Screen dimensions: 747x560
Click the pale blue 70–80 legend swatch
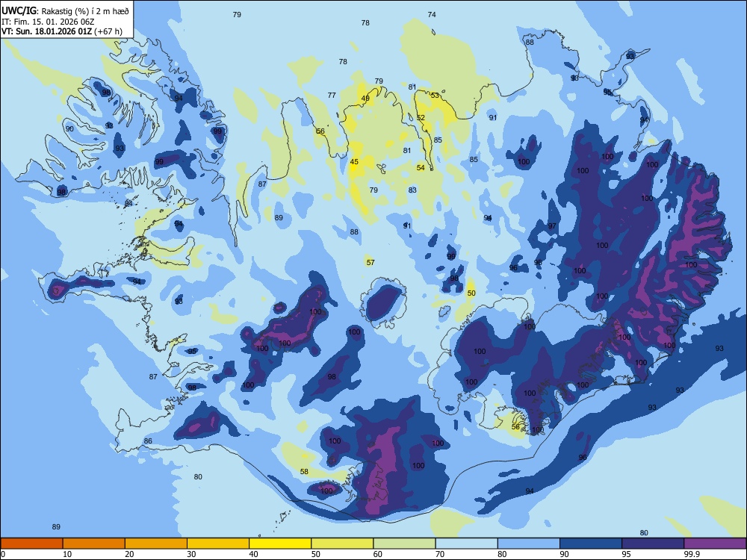coord(466,544)
